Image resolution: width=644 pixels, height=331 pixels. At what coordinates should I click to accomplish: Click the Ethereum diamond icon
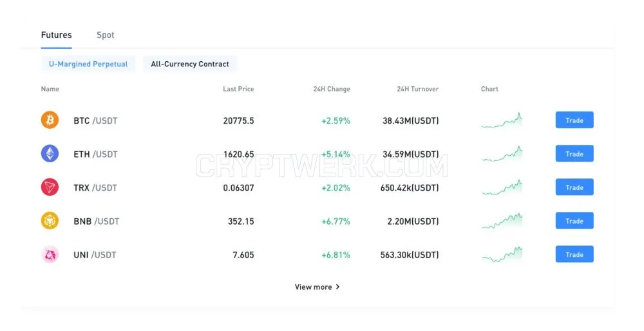click(x=50, y=154)
